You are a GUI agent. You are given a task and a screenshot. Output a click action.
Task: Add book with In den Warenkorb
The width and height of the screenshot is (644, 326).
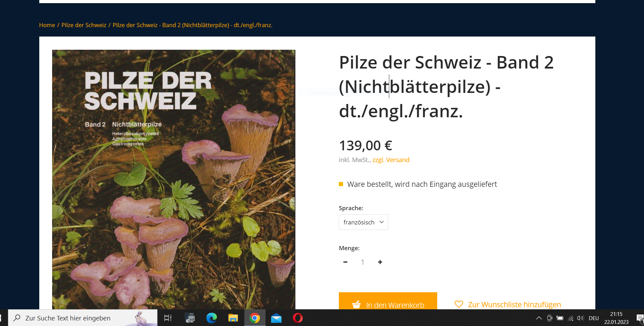tap(388, 301)
